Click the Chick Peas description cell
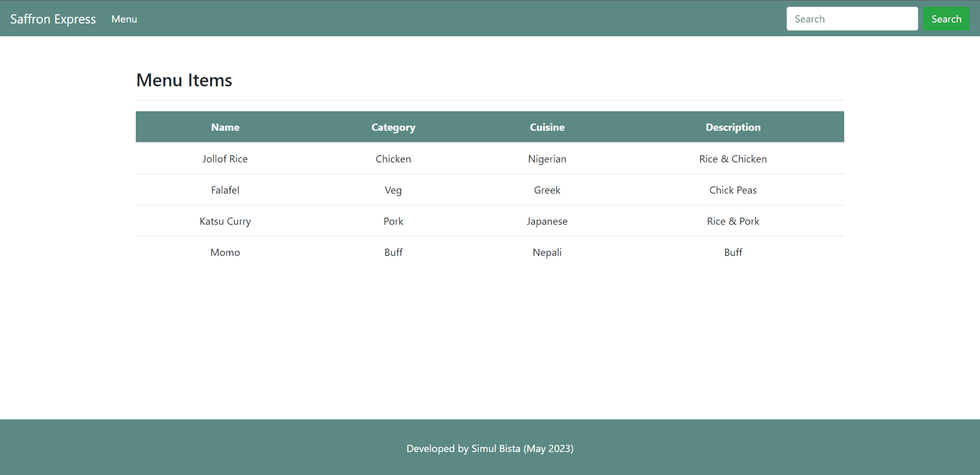Image resolution: width=980 pixels, height=475 pixels. click(732, 190)
